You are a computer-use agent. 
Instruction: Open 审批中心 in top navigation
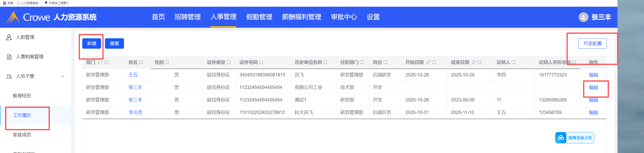coord(344,17)
